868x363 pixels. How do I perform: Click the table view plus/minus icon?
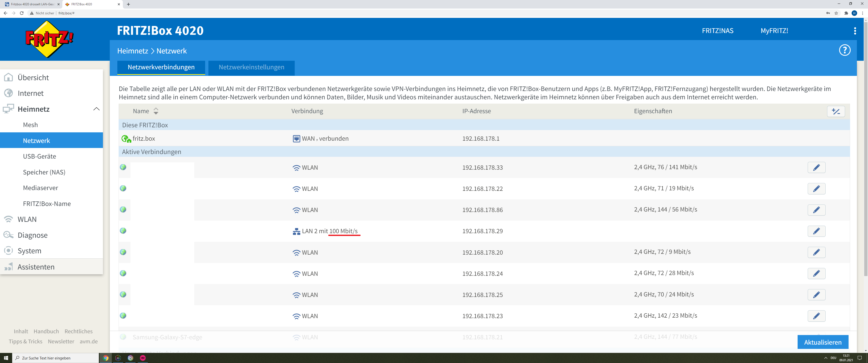click(836, 111)
